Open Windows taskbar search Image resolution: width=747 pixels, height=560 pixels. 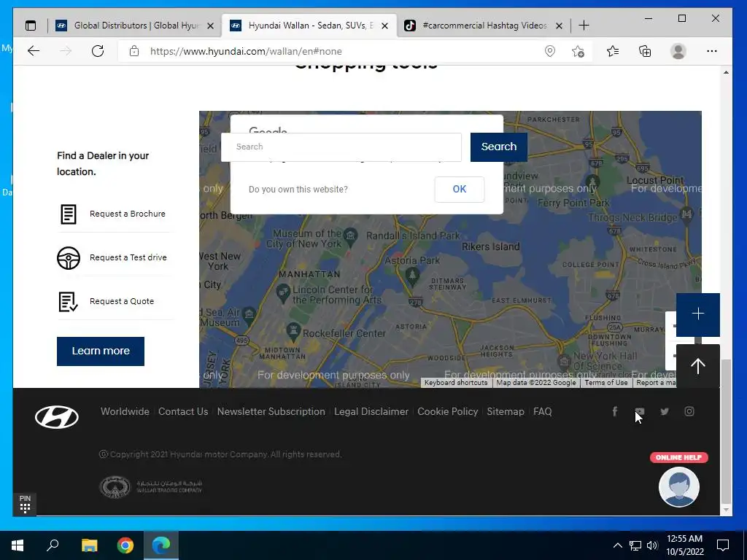(53, 545)
